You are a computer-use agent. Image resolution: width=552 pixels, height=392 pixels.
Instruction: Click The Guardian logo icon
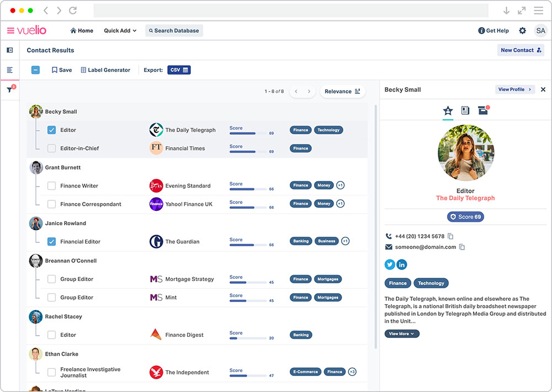click(156, 242)
